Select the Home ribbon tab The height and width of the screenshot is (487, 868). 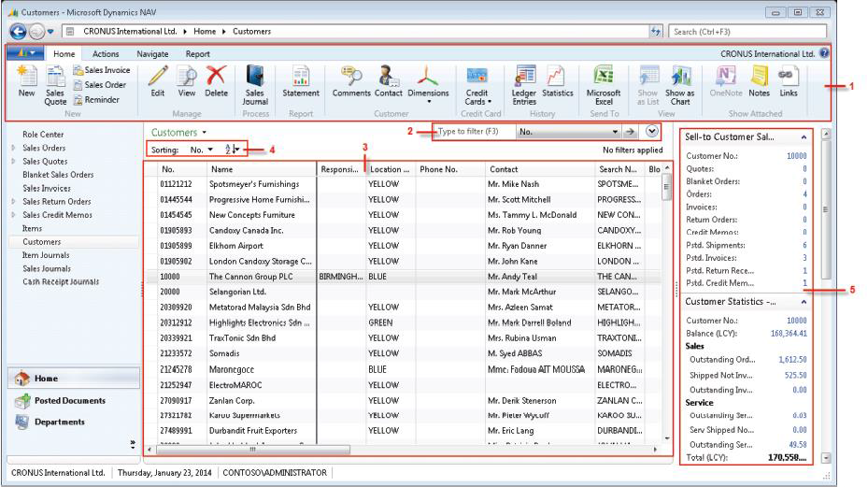(x=64, y=53)
